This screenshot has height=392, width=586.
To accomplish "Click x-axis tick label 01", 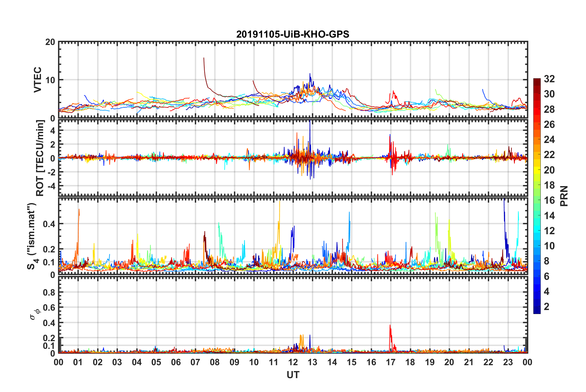I will pyautogui.click(x=78, y=362).
